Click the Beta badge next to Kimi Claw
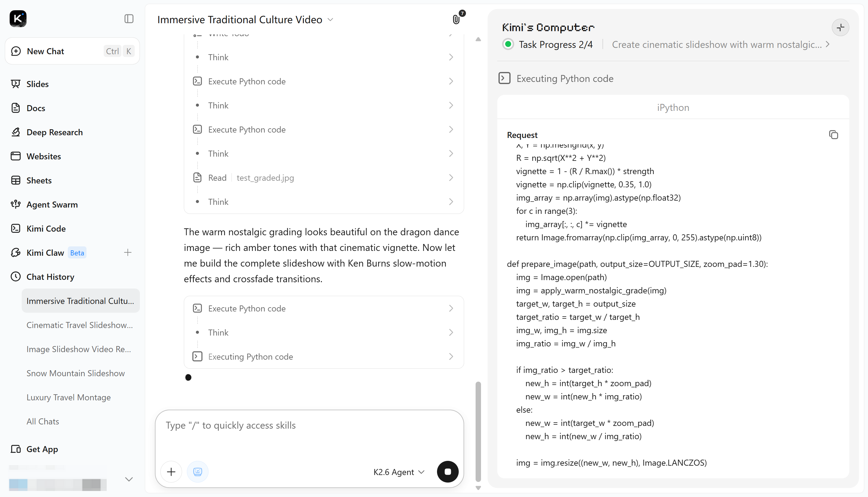 click(77, 253)
